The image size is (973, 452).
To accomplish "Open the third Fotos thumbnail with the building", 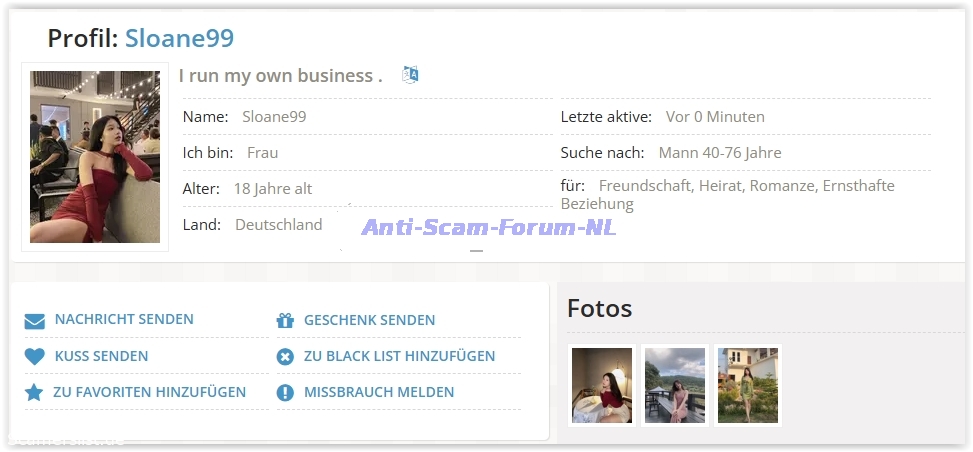I will [x=748, y=385].
